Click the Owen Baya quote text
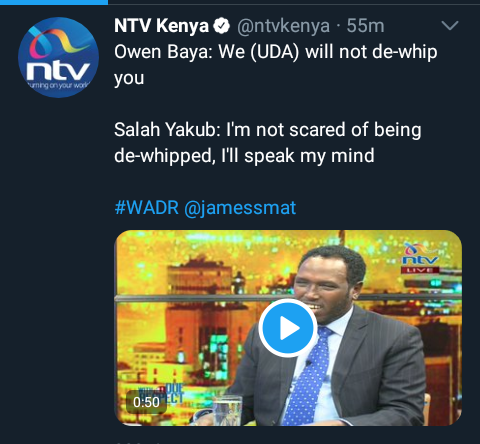This screenshot has width=480, height=444. click(x=275, y=65)
